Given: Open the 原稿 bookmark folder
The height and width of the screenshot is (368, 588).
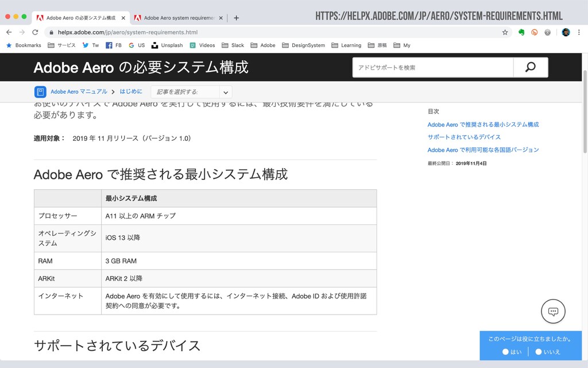Looking at the screenshot, I should click(x=377, y=45).
